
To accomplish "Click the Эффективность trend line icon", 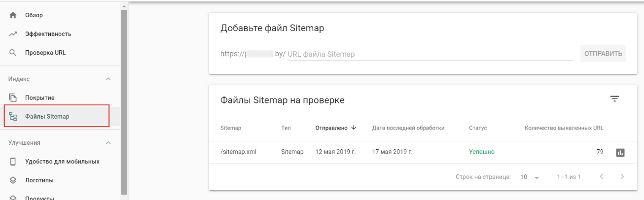I will (12, 34).
